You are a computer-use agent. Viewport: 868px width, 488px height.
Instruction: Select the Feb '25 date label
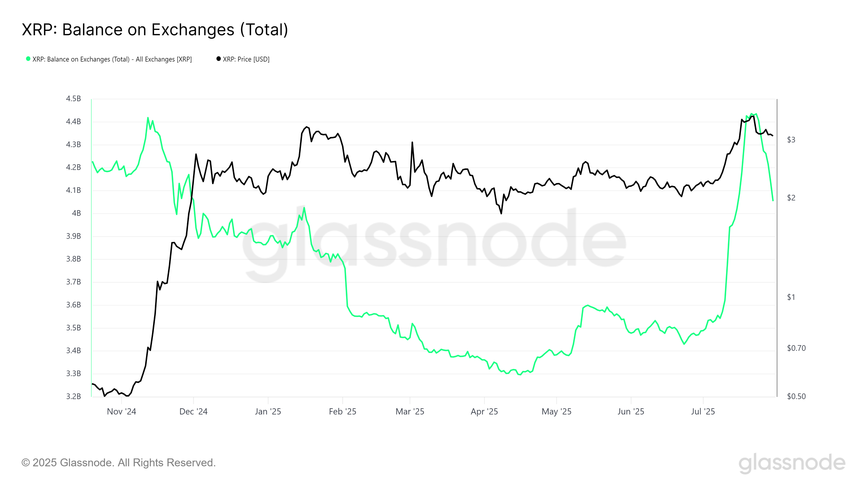pyautogui.click(x=342, y=412)
